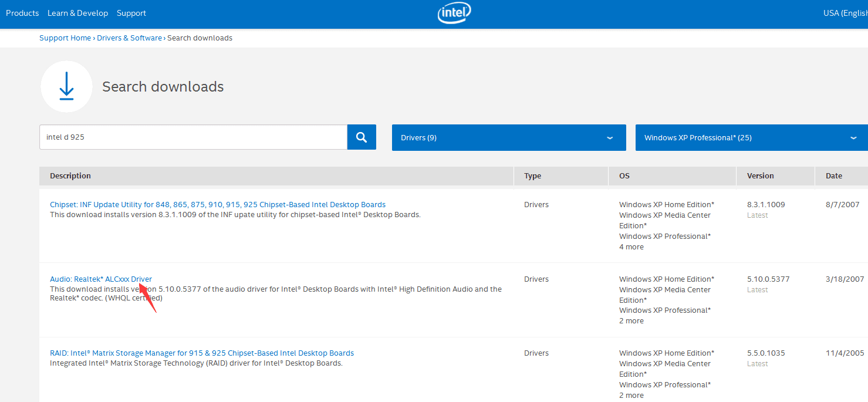Image resolution: width=868 pixels, height=402 pixels.
Task: Click 'Drivers' type in the Chipset row
Action: 536,205
